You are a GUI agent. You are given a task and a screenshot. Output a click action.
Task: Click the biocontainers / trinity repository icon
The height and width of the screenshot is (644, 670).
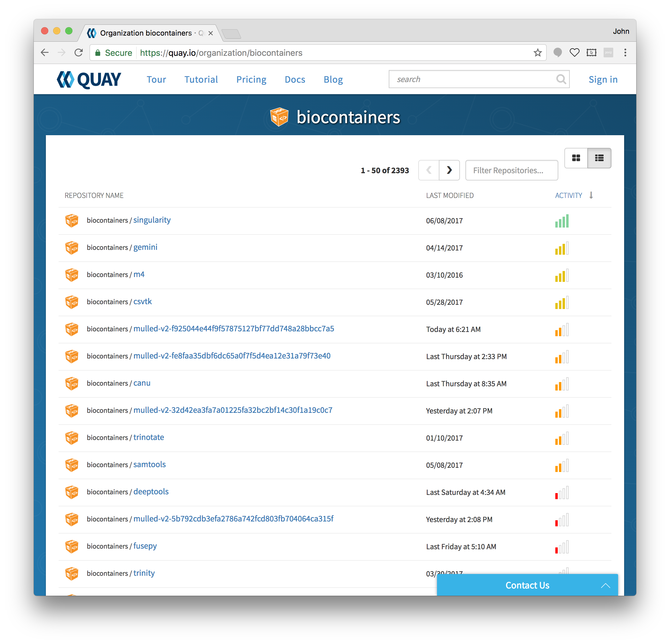pyautogui.click(x=71, y=573)
